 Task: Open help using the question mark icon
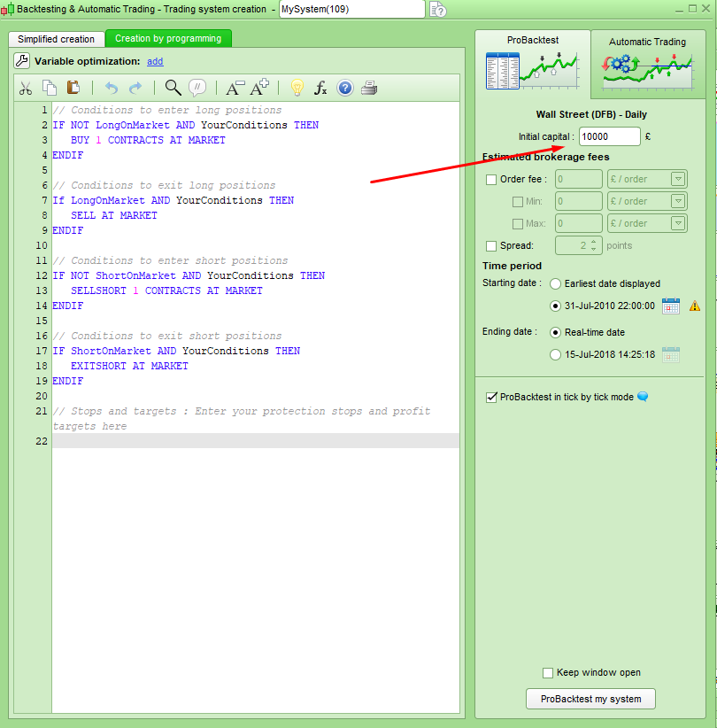(x=344, y=88)
